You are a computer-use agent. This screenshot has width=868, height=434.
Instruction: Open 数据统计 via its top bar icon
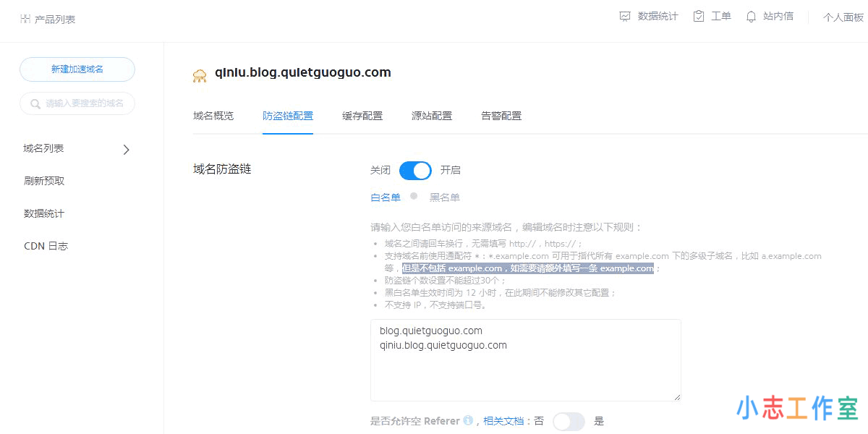click(x=625, y=15)
